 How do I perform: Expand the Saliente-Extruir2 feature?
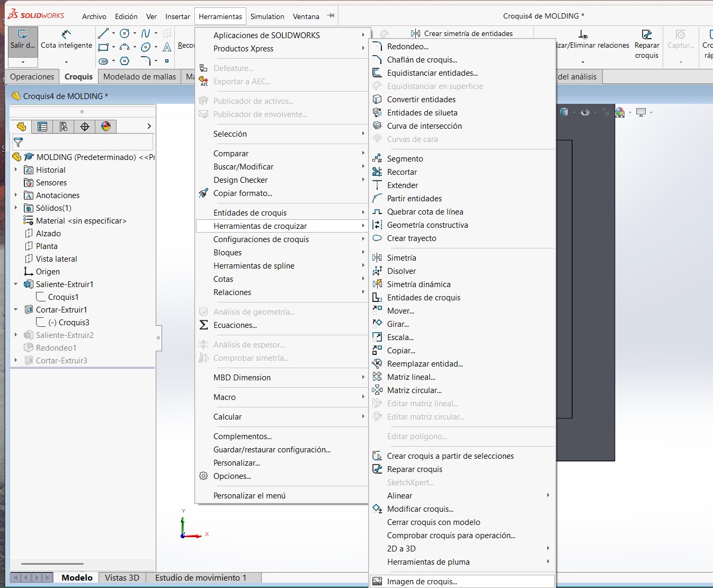tap(16, 335)
